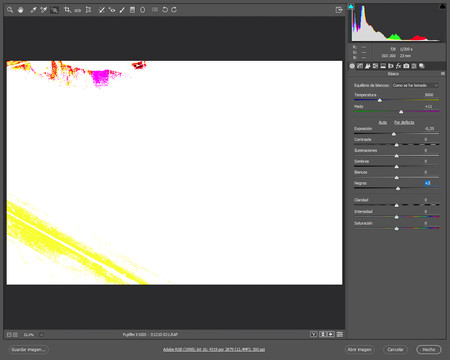Select the Zoom tool in toolbar
The image size is (450, 360).
(10, 10)
